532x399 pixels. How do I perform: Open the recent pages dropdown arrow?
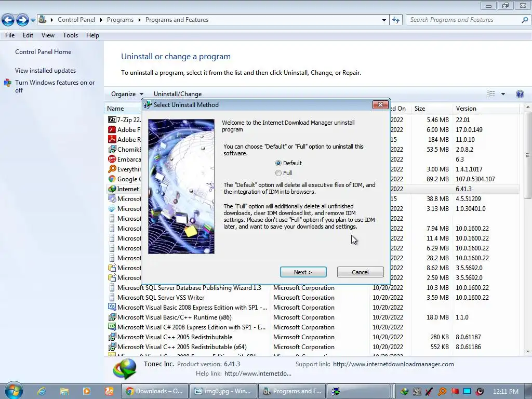tap(33, 20)
